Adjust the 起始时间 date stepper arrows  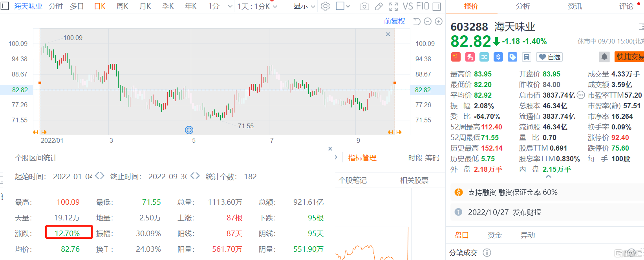(99, 176)
